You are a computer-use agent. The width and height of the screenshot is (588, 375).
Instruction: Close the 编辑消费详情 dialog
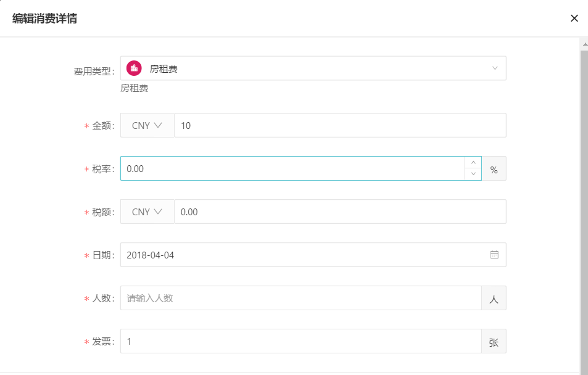click(x=574, y=19)
